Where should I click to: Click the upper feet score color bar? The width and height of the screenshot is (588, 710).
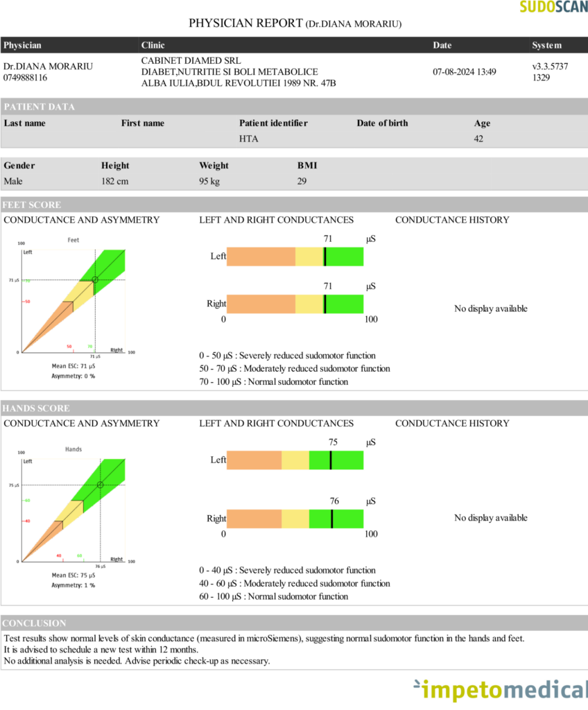pos(295,257)
